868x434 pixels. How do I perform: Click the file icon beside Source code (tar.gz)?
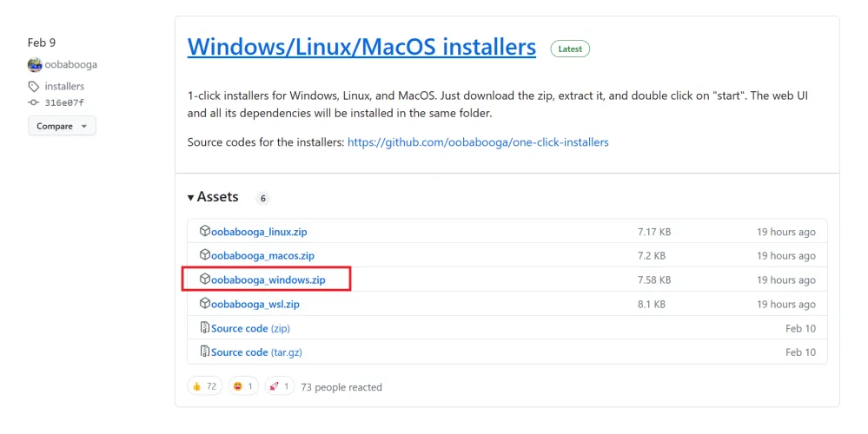tap(205, 352)
